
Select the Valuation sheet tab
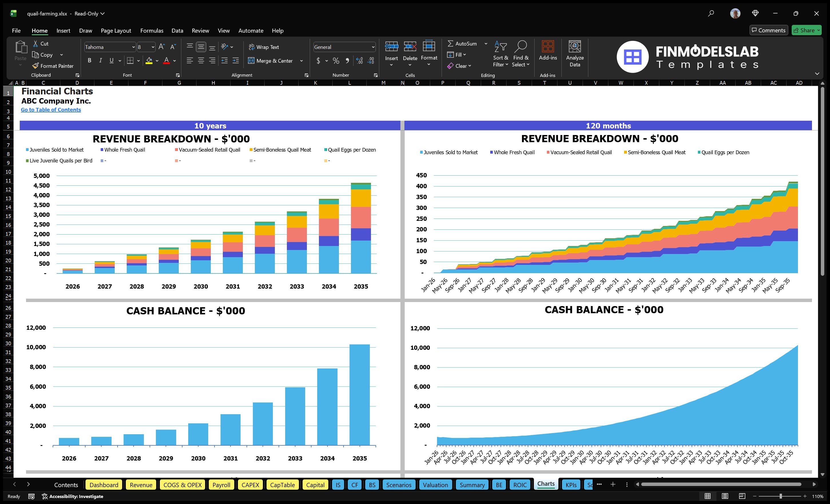(x=435, y=485)
